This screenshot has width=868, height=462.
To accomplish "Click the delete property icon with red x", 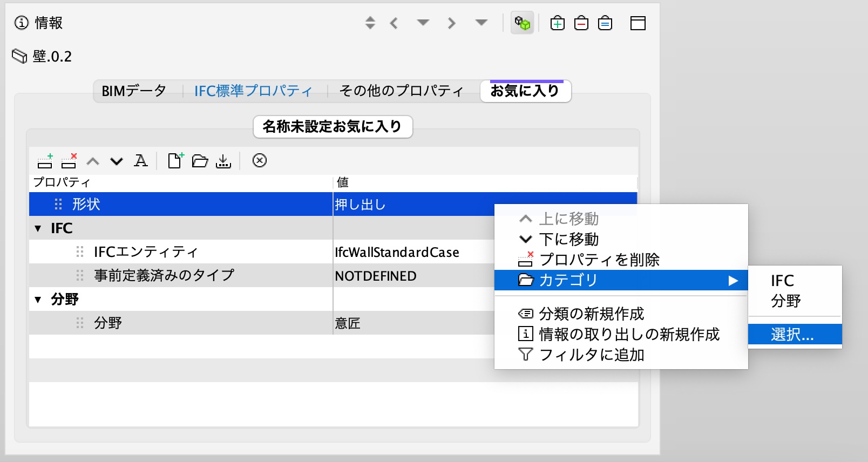I will pos(69,161).
